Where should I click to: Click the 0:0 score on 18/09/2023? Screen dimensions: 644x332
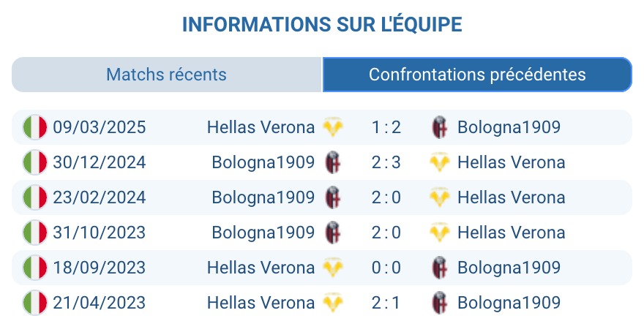pos(386,268)
